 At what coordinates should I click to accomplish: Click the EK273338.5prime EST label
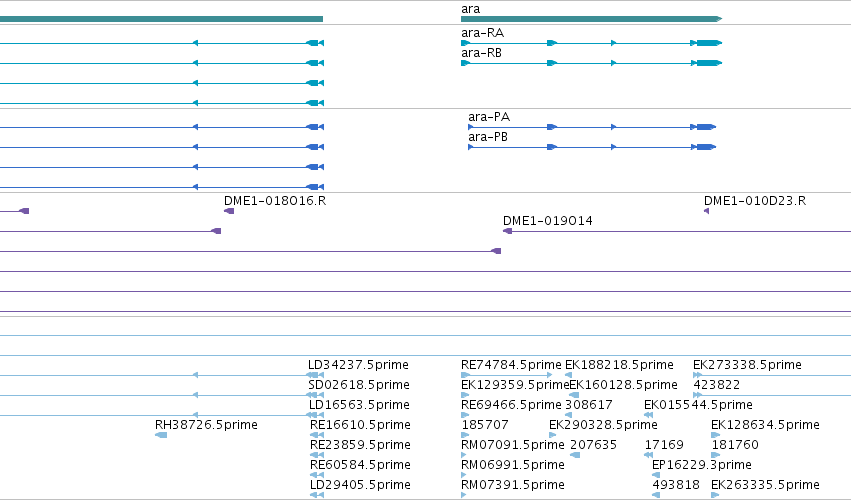pos(747,365)
